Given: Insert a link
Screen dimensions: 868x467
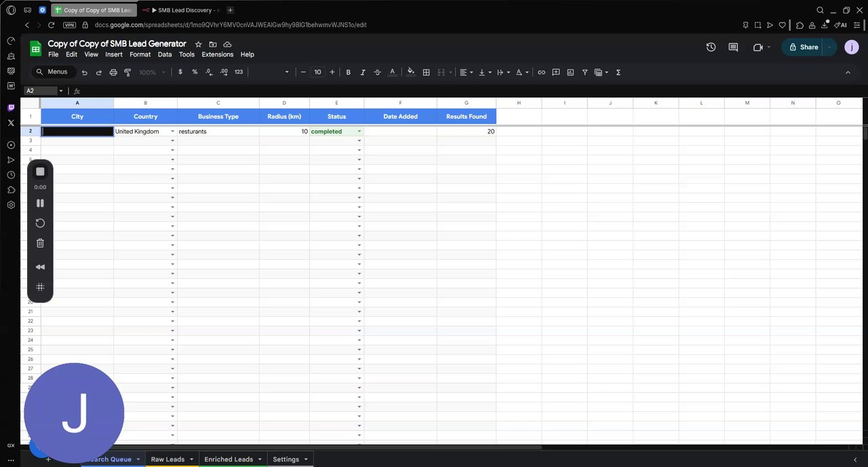Looking at the screenshot, I should pyautogui.click(x=541, y=72).
